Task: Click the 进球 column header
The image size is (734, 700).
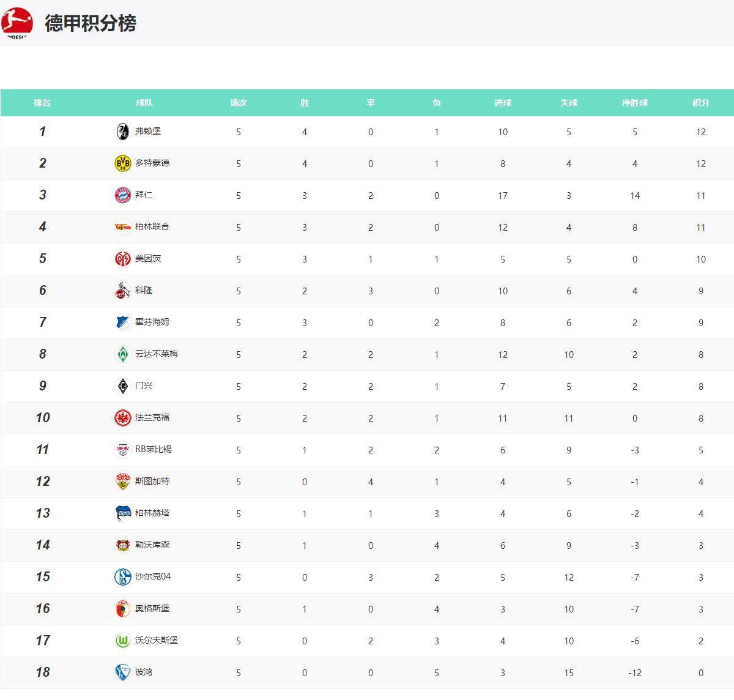Action: [503, 103]
